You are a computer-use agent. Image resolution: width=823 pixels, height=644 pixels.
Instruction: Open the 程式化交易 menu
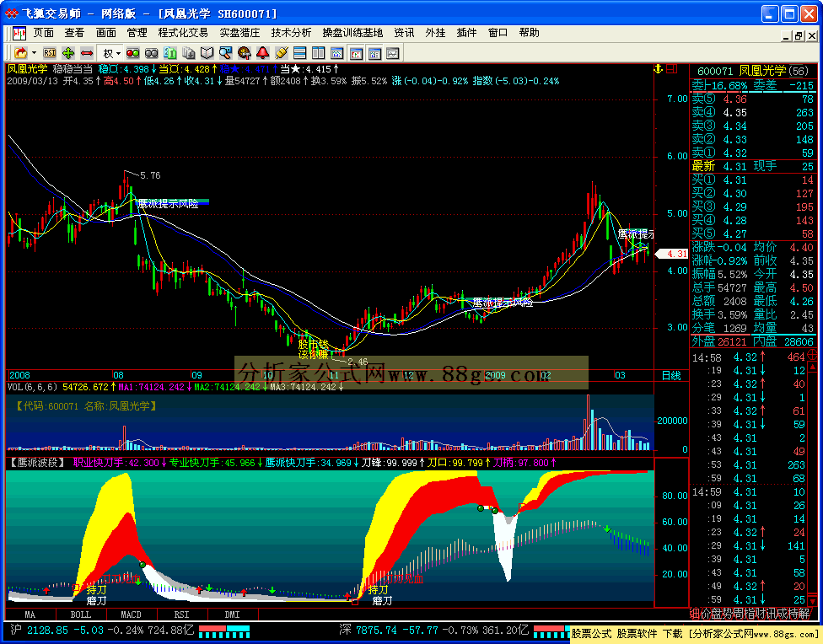pyautogui.click(x=183, y=33)
